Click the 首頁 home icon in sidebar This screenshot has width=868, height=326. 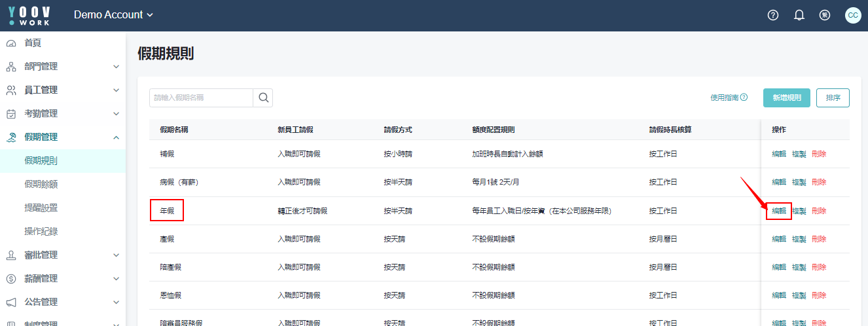pos(11,43)
